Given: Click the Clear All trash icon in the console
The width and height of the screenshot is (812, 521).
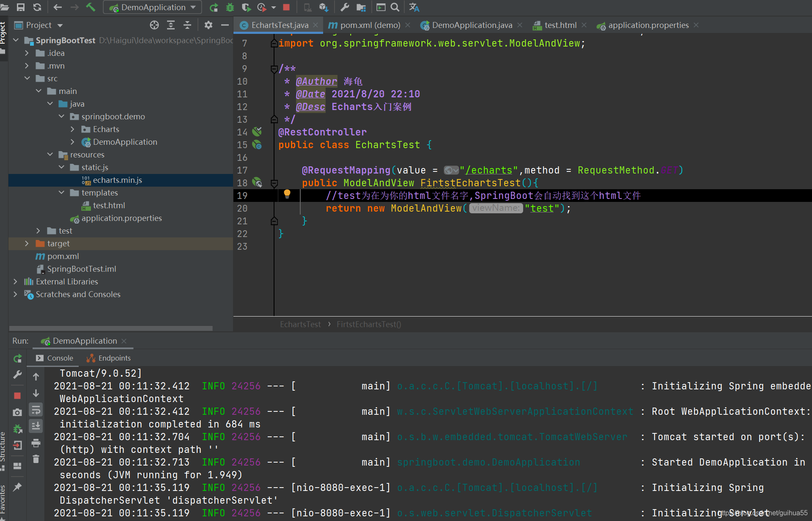Looking at the screenshot, I should click(36, 459).
